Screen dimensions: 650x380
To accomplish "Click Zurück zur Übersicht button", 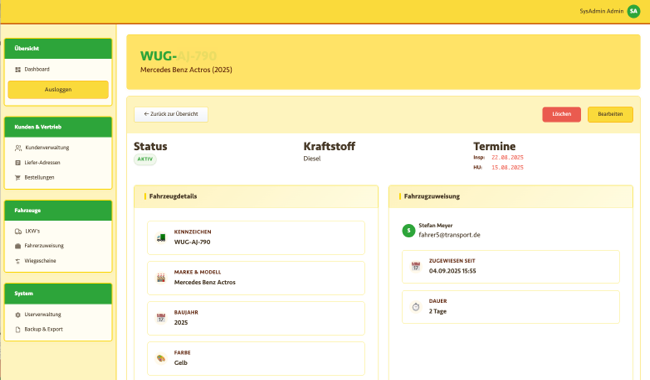I will [171, 114].
